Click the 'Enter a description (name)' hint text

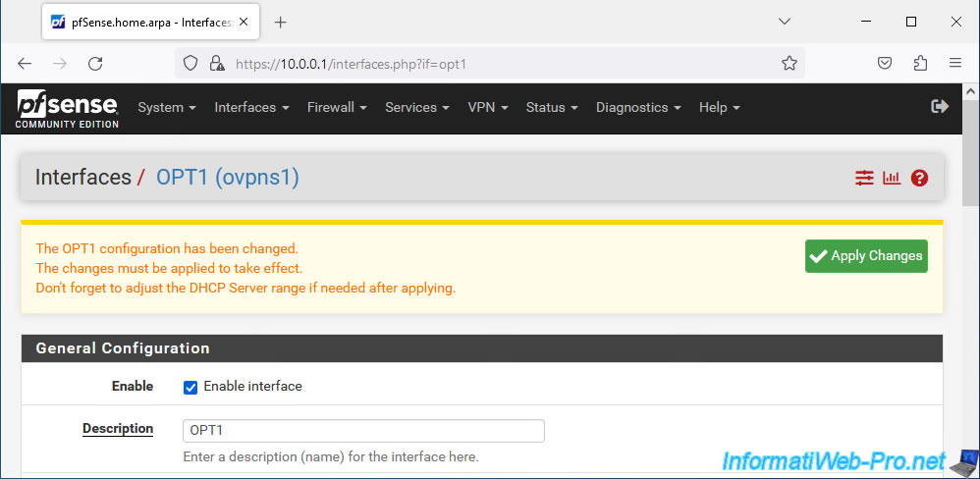tap(331, 457)
